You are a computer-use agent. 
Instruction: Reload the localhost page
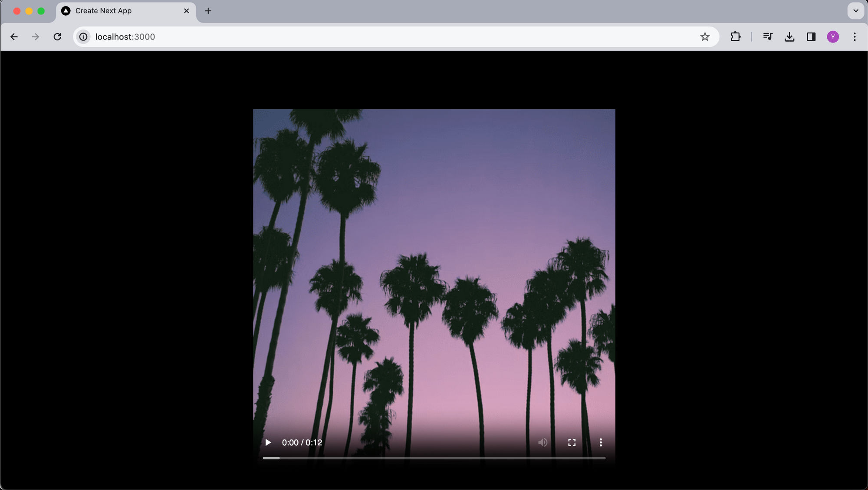pos(57,37)
